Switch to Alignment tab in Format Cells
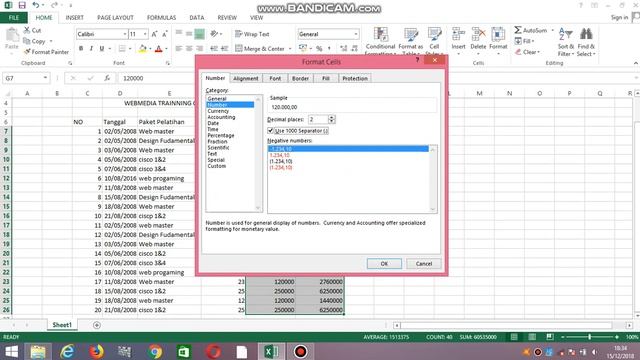 [246, 78]
